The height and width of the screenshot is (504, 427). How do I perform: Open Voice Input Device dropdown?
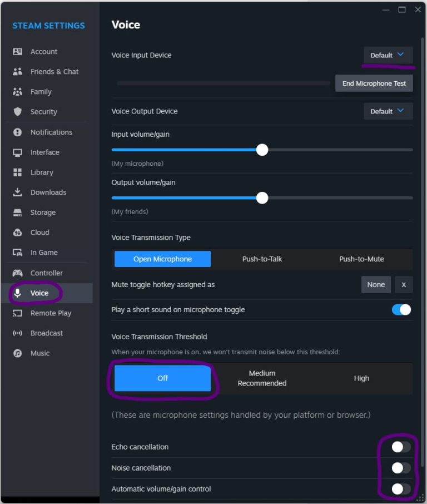tap(388, 55)
